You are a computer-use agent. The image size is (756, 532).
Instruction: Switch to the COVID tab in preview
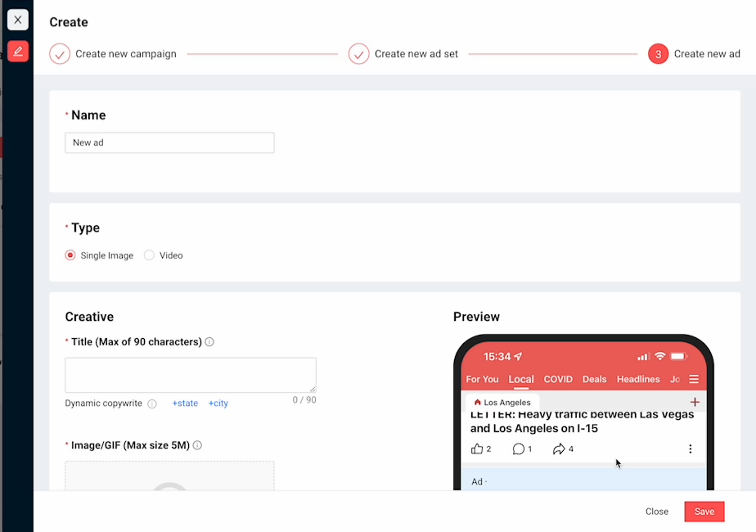coord(558,379)
